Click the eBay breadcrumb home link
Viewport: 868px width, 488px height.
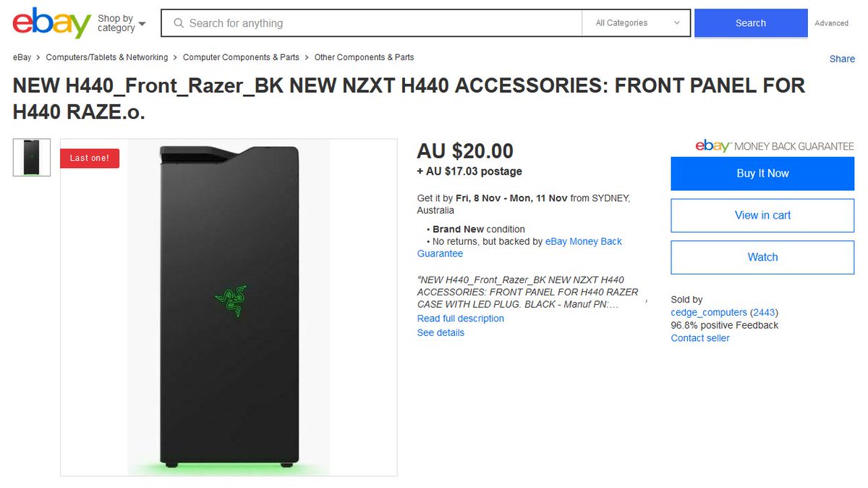(x=22, y=57)
